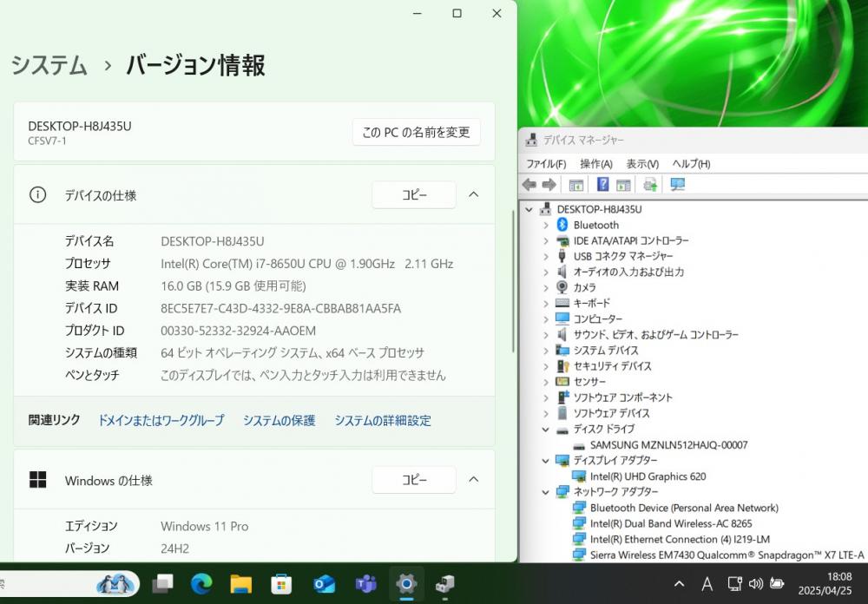The width and height of the screenshot is (868, 604).
Task: Collapse the ディスプレイ アダプター category
Action: tap(546, 460)
